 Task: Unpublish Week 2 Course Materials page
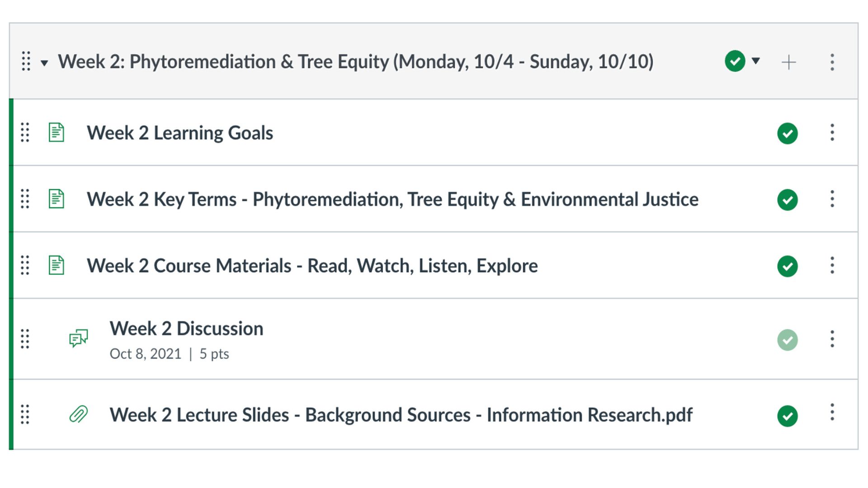787,266
